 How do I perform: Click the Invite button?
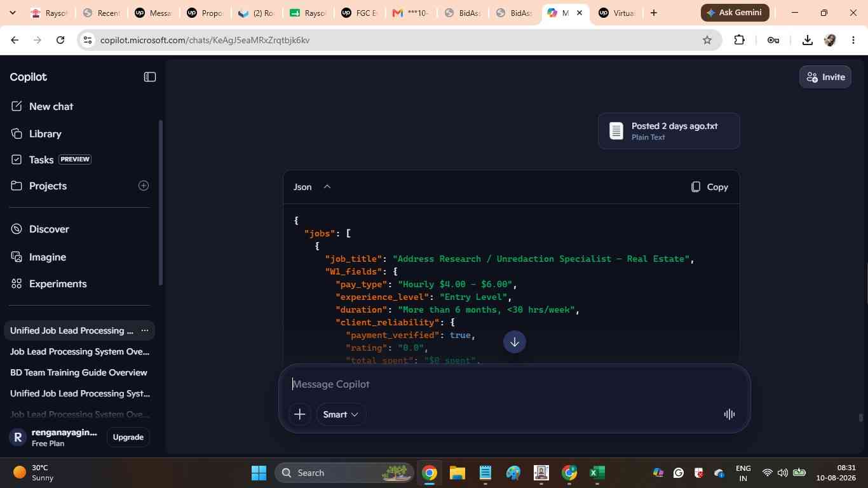click(825, 77)
